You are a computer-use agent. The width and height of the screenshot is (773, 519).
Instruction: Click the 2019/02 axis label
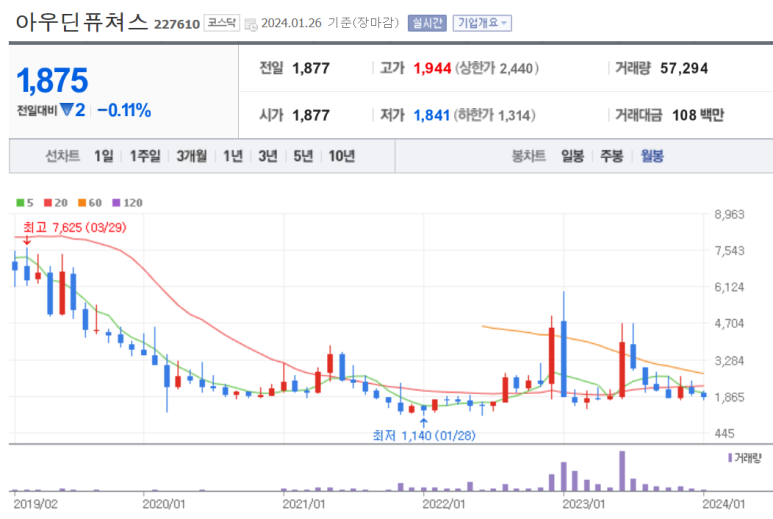pos(35,504)
